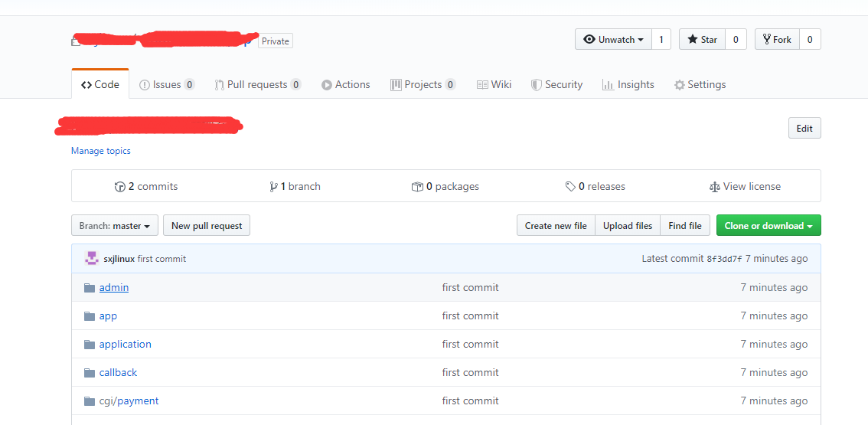868x425 pixels.
Task: Click '7 minutes ago' in admin row
Action: point(774,288)
